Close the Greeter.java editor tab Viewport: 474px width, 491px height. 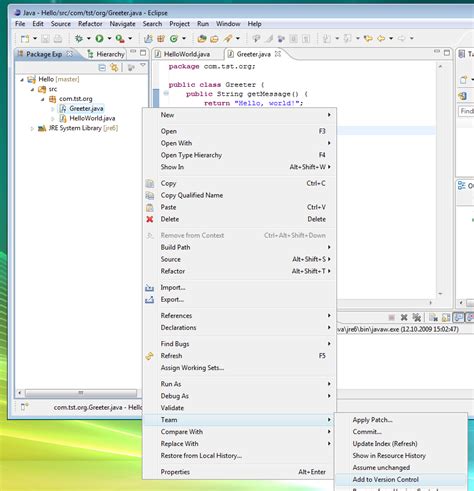tap(278, 54)
